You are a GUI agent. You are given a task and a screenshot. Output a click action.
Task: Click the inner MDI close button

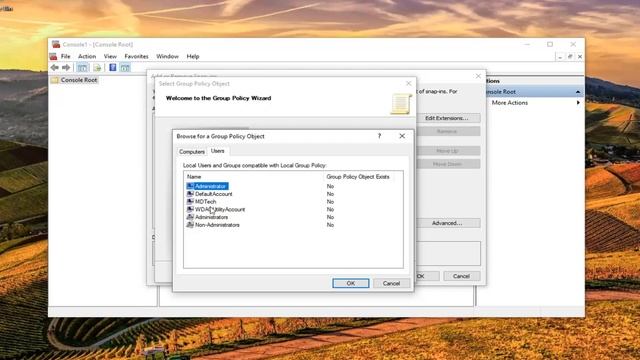pos(580,57)
